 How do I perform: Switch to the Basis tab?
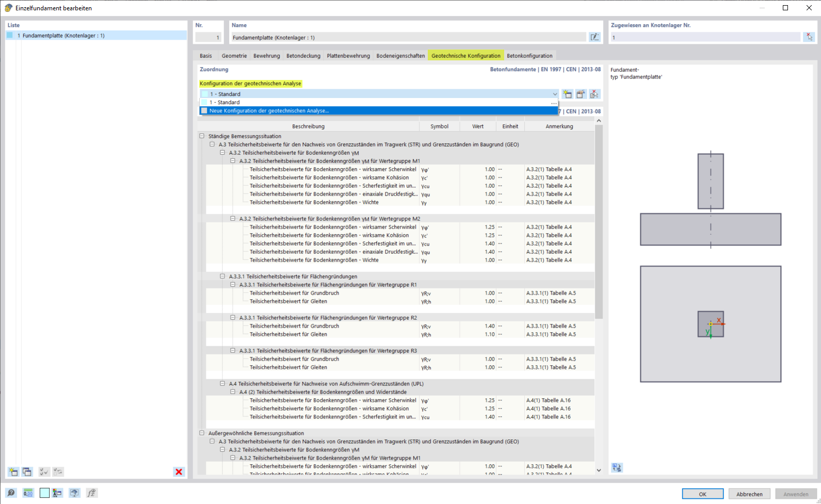(x=206, y=56)
